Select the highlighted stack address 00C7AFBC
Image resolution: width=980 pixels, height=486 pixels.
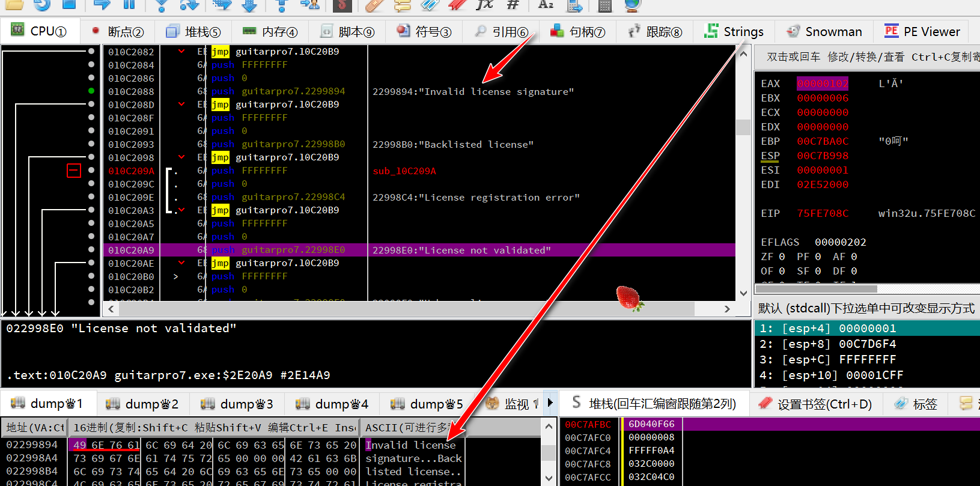588,424
